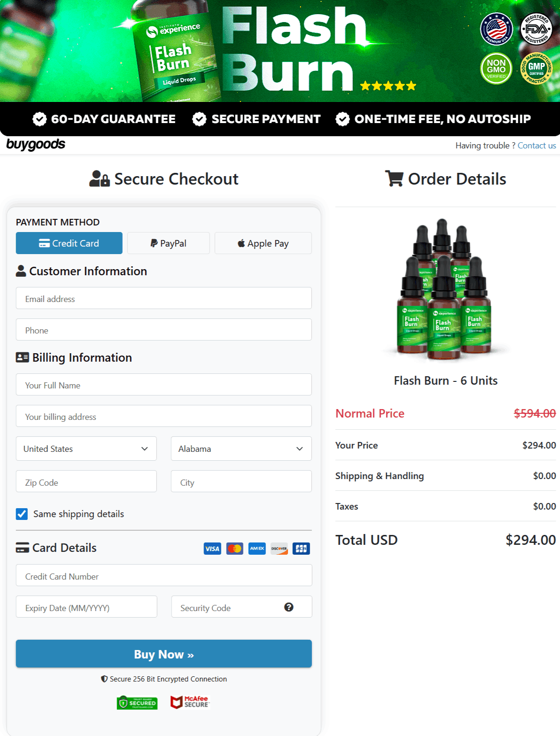Image resolution: width=560 pixels, height=736 pixels.
Task: Click the Buy Now button
Action: pos(163,654)
